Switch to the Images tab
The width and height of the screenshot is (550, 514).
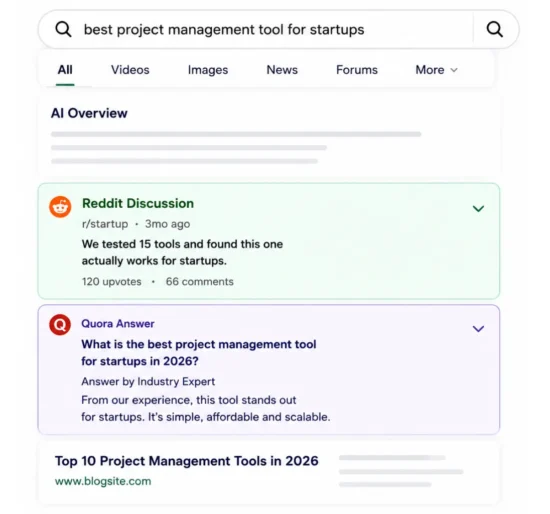[x=208, y=70]
